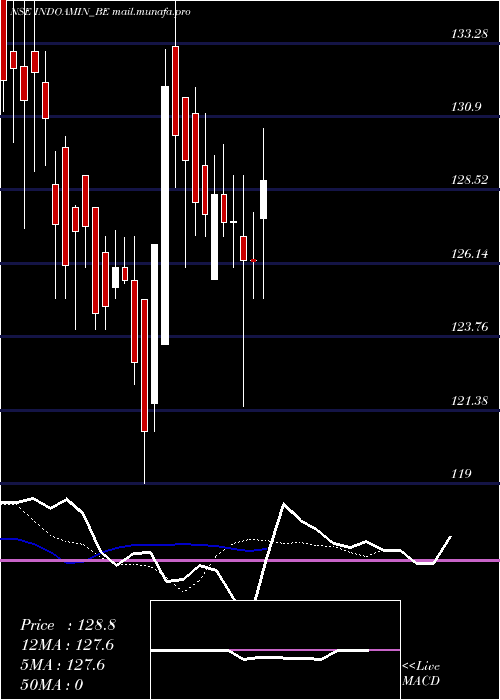
Task: Click the '50MA : 0' readout
Action: [x=52, y=685]
